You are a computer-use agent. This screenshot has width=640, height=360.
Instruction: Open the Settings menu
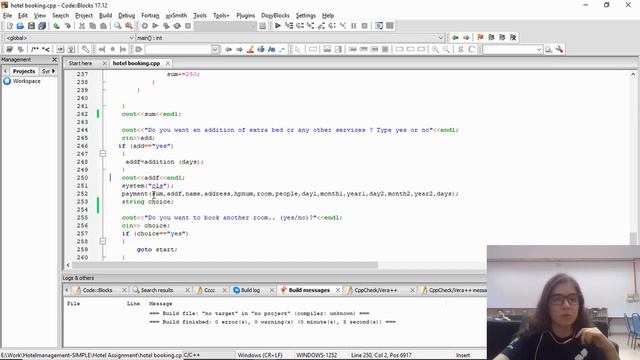coord(306,16)
